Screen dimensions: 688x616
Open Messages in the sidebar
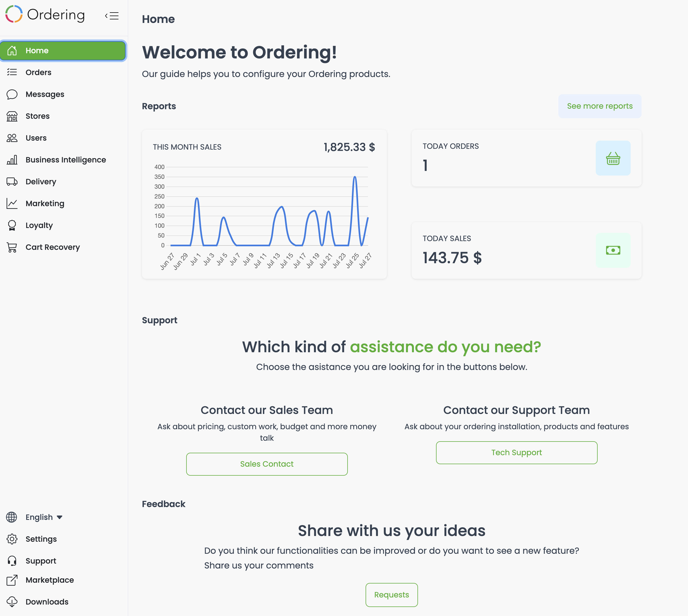tap(63, 94)
